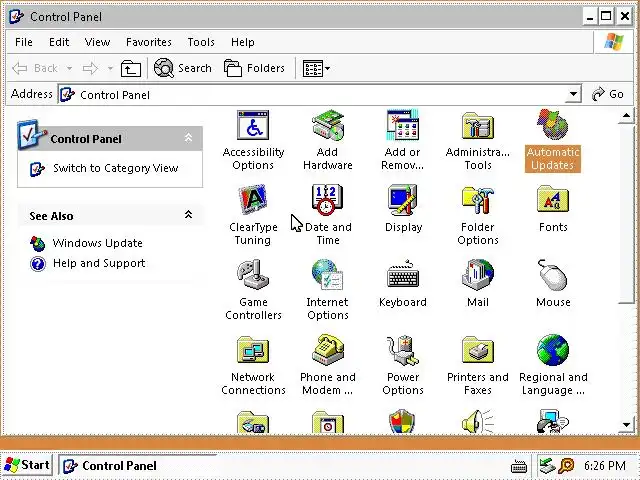Click the magnifier key tray icon
The image size is (640, 480).
click(566, 466)
